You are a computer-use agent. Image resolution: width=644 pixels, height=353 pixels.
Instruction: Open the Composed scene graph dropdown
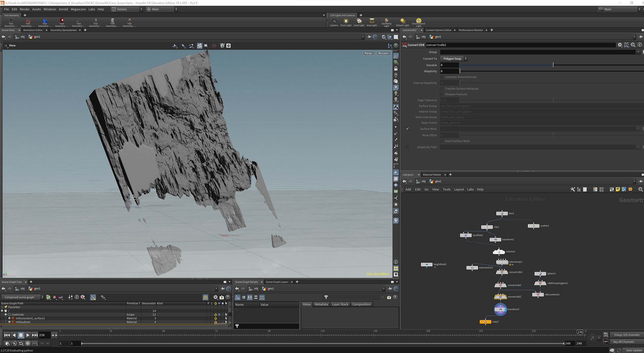(x=22, y=297)
